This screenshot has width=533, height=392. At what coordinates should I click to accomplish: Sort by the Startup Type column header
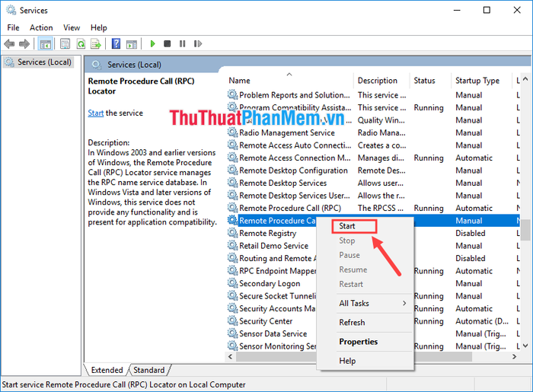[477, 81]
